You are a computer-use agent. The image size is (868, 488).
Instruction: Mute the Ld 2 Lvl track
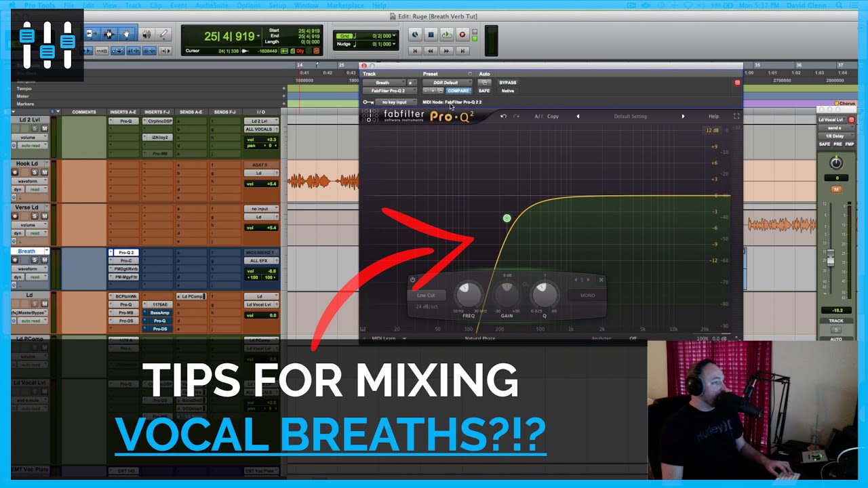click(45, 128)
